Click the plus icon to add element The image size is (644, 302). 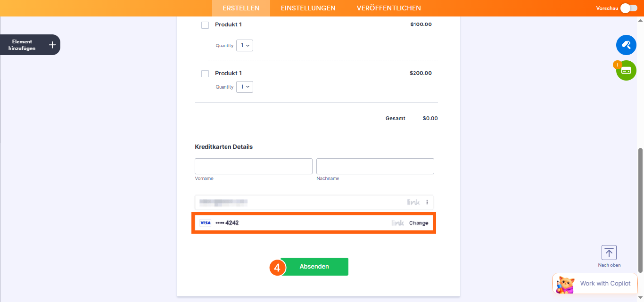point(52,45)
